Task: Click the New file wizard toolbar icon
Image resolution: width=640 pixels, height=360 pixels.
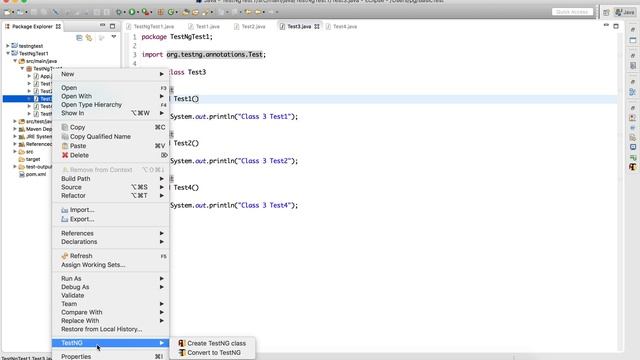Action: tap(7, 12)
